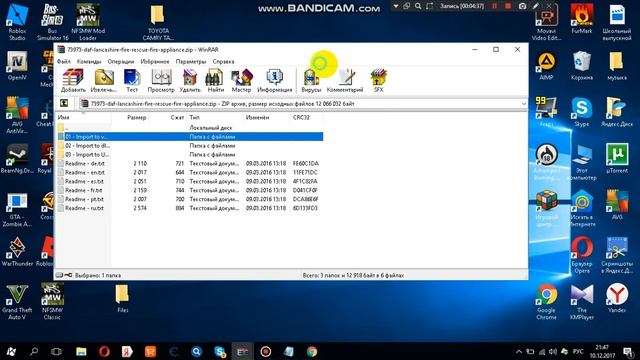Open uTorrent desktop shortcut
Image resolution: width=640 pixels, height=360 pixels.
(x=617, y=158)
